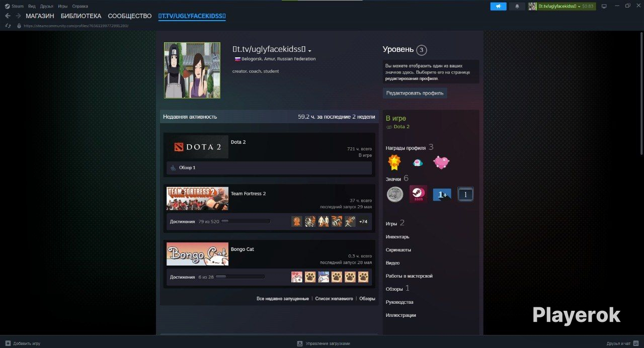Click the soldier face Team Fortress 2 achievement
The image size is (644, 348).
(310, 221)
